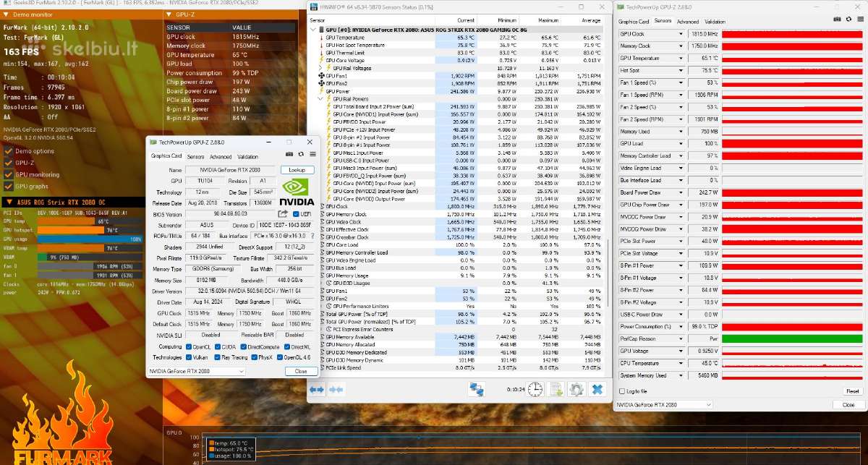Toggle FurMark 'GPU monitoring' checkbox

(x=9, y=174)
